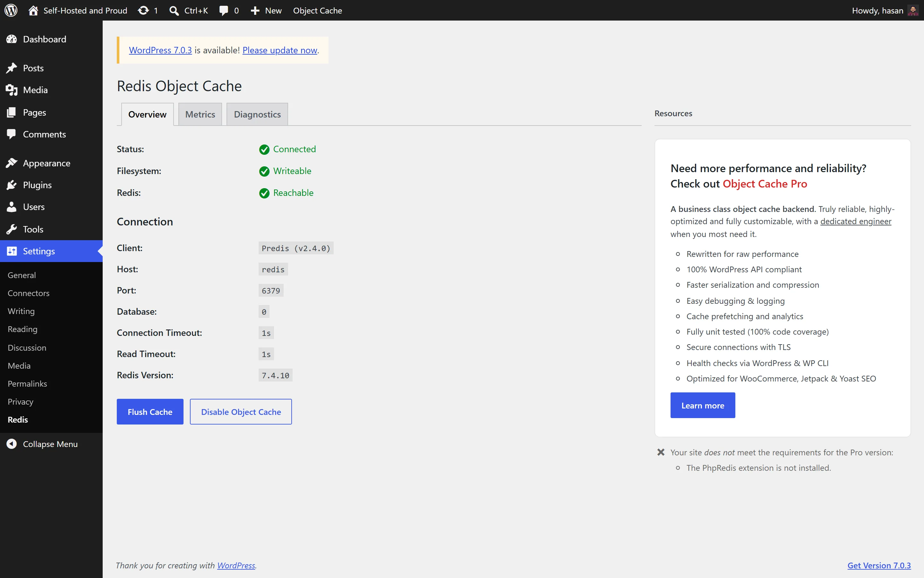Open Howdy, hasan account menu
The width and height of the screenshot is (924, 578).
[885, 10]
